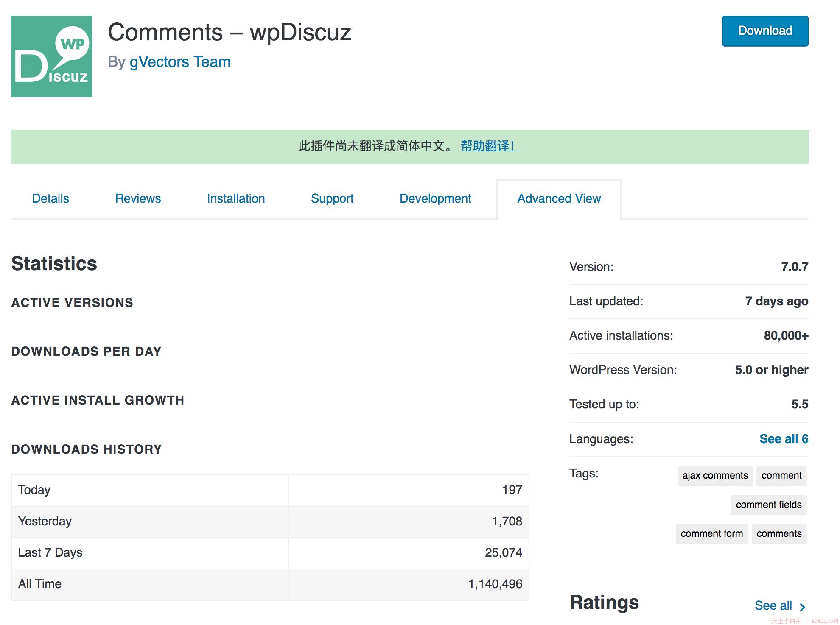The height and width of the screenshot is (625, 840).
Task: Click the Today row label
Action: point(34,490)
